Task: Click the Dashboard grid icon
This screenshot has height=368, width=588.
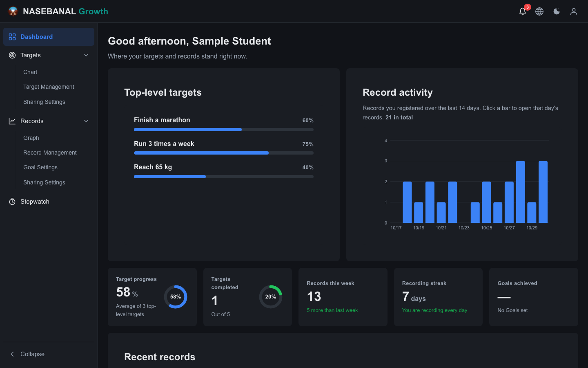Action: click(12, 37)
